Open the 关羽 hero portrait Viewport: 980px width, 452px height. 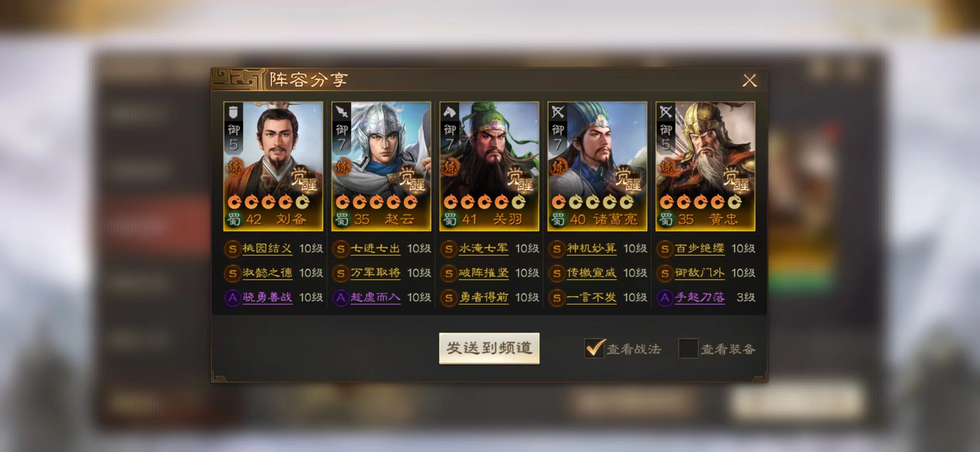click(489, 166)
